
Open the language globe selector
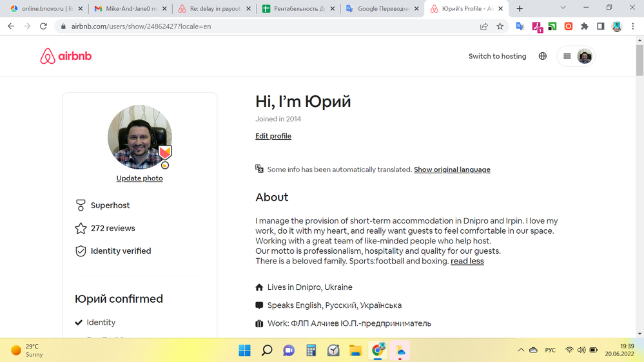543,57
